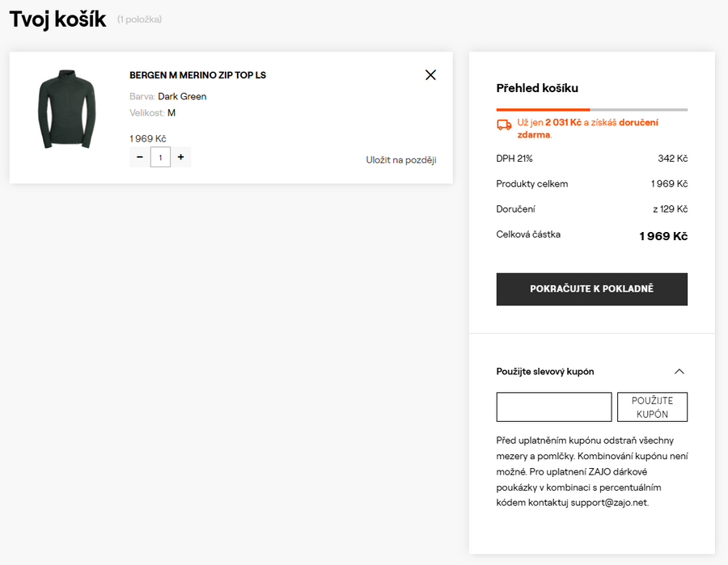
Task: Proceed with 'POKRAČUJTE K POKLADNĚ' button
Action: [x=591, y=289]
